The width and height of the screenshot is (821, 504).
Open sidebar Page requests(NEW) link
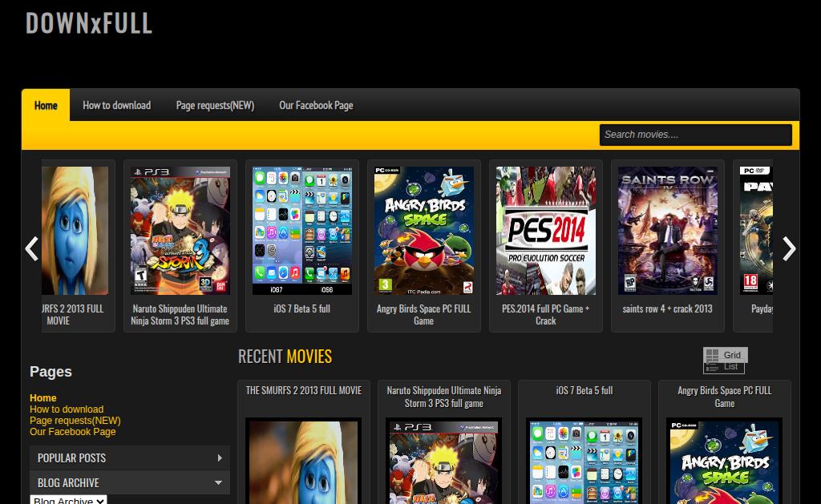(x=75, y=420)
